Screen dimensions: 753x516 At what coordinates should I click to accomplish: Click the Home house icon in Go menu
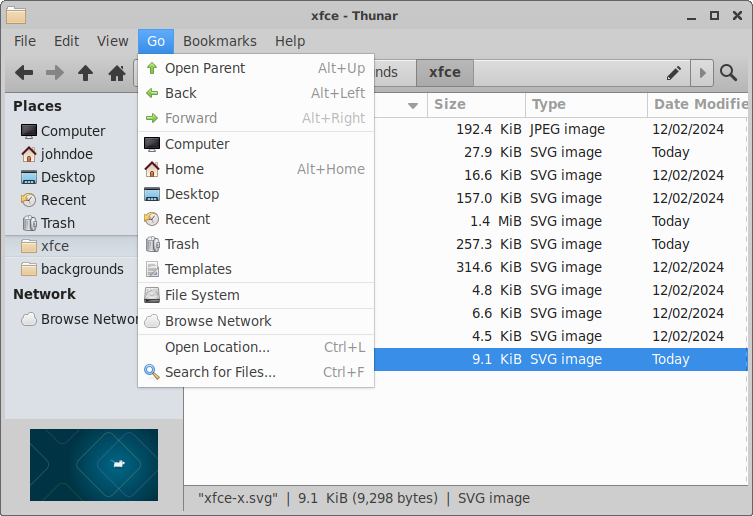(x=152, y=169)
